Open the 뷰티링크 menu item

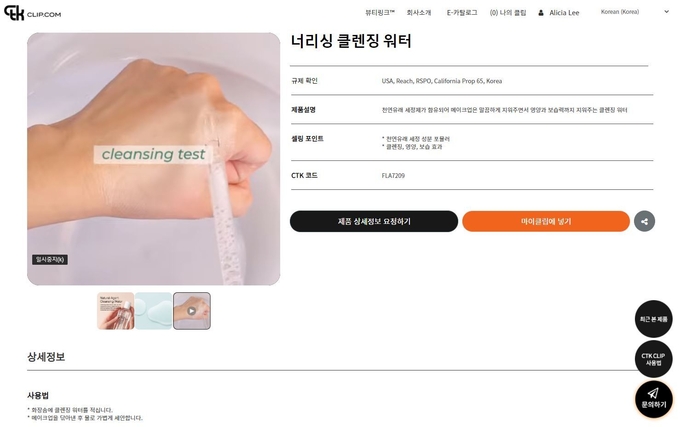(380, 13)
